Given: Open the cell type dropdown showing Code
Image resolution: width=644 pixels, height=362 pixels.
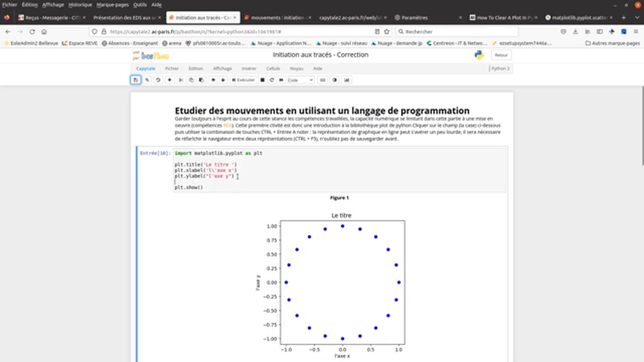Looking at the screenshot, I should pos(299,79).
